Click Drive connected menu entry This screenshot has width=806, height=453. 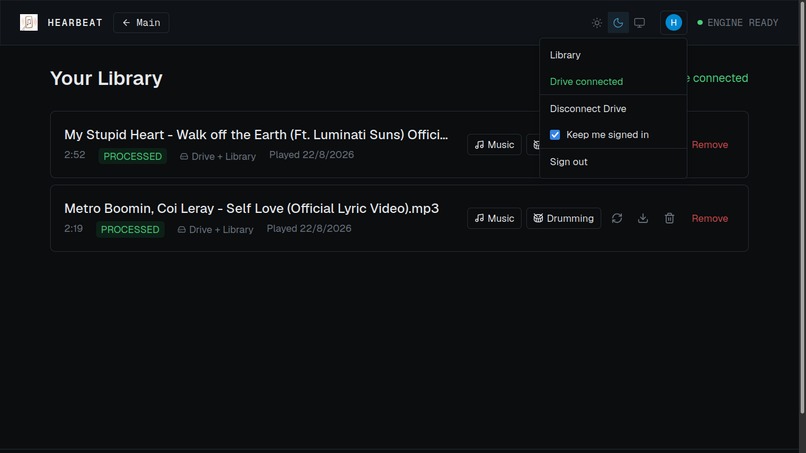[x=613, y=81]
